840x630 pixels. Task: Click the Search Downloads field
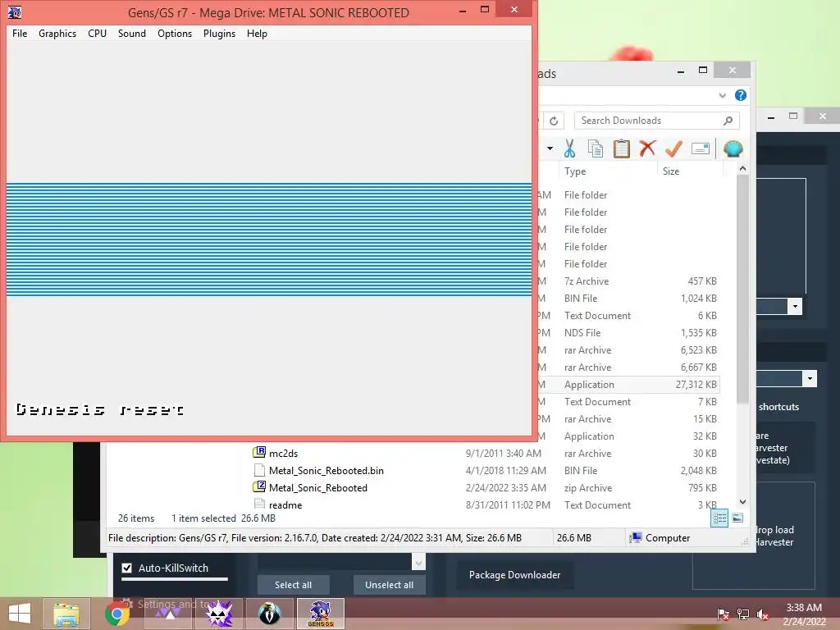click(657, 121)
